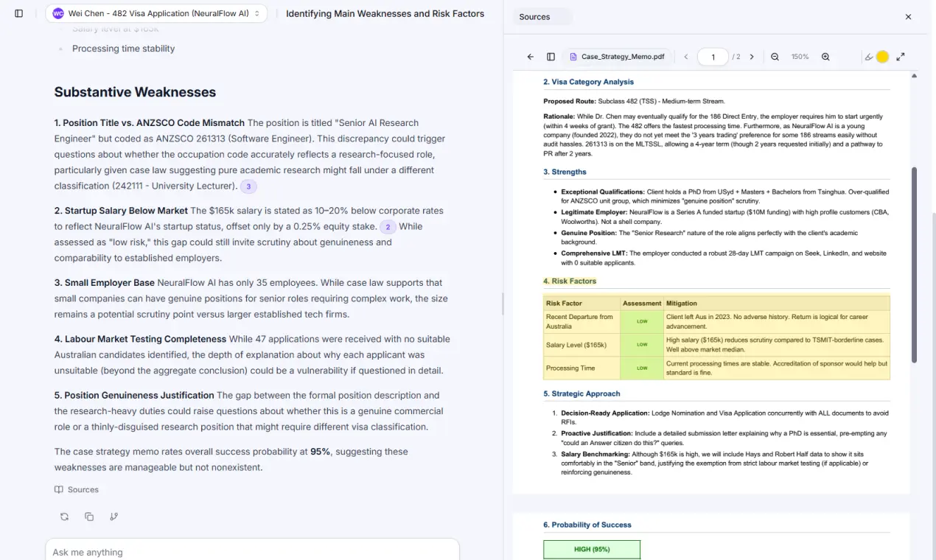
Task: Click the Salary Level ($165k) table cell
Action: coord(580,345)
